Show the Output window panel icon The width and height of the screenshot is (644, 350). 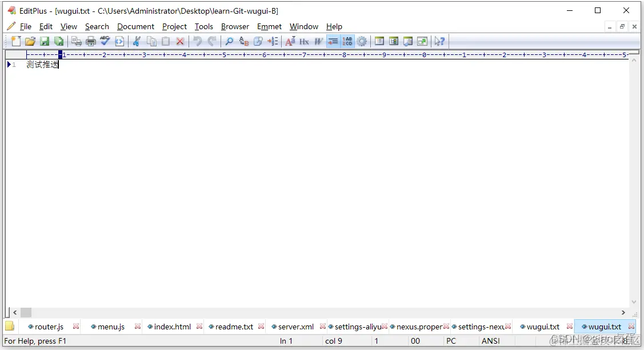[408, 41]
